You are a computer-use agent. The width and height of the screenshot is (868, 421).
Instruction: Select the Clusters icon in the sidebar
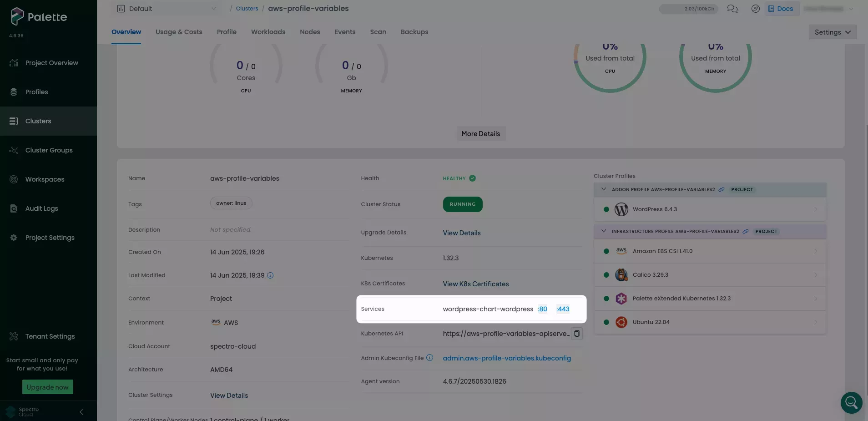[14, 121]
